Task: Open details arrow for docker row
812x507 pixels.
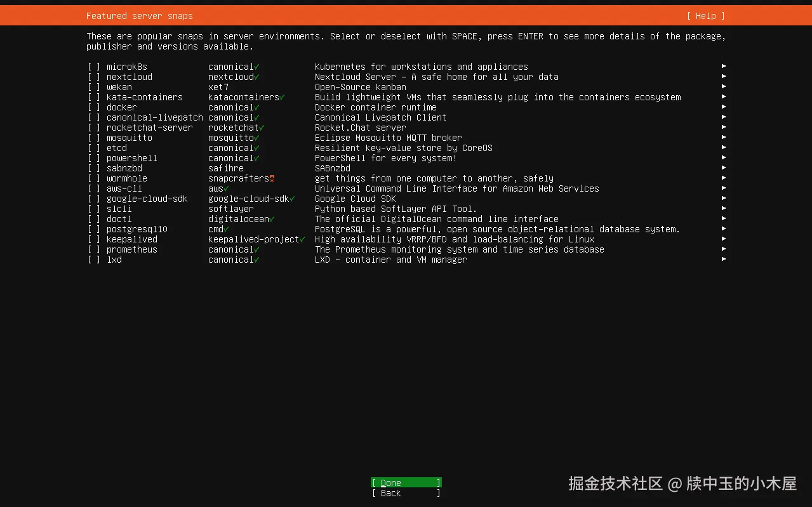Action: (724, 107)
